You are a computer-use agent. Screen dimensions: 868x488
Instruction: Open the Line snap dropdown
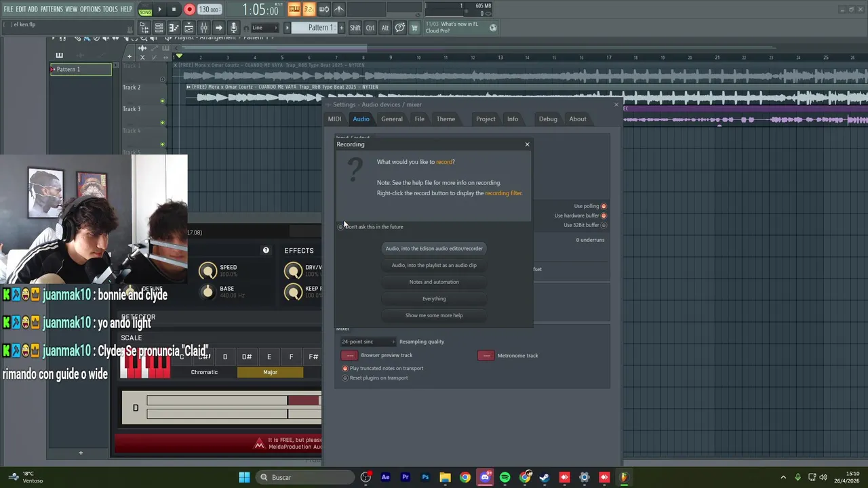tap(264, 28)
